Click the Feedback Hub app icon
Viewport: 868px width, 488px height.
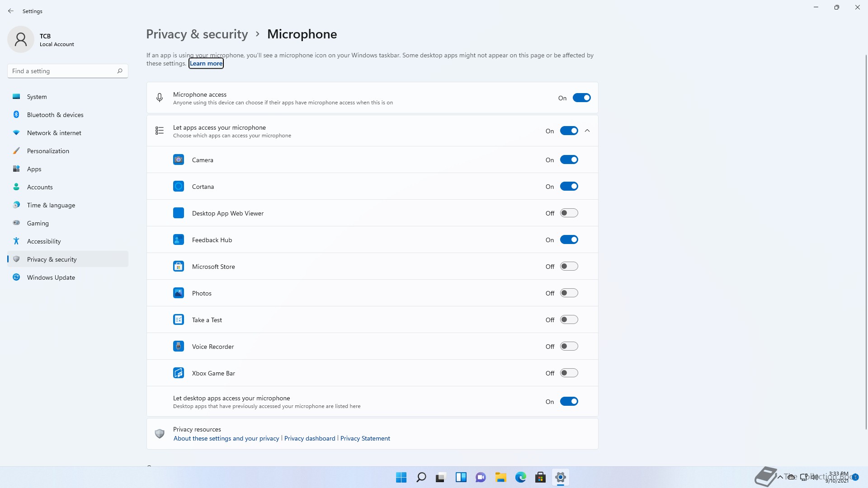tap(179, 239)
